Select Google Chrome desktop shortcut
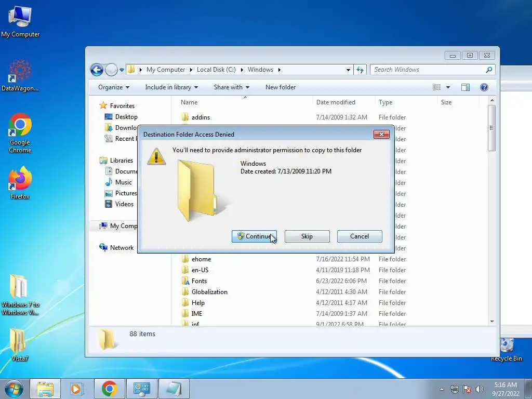Screen dimensions: 532x399 click(20, 133)
